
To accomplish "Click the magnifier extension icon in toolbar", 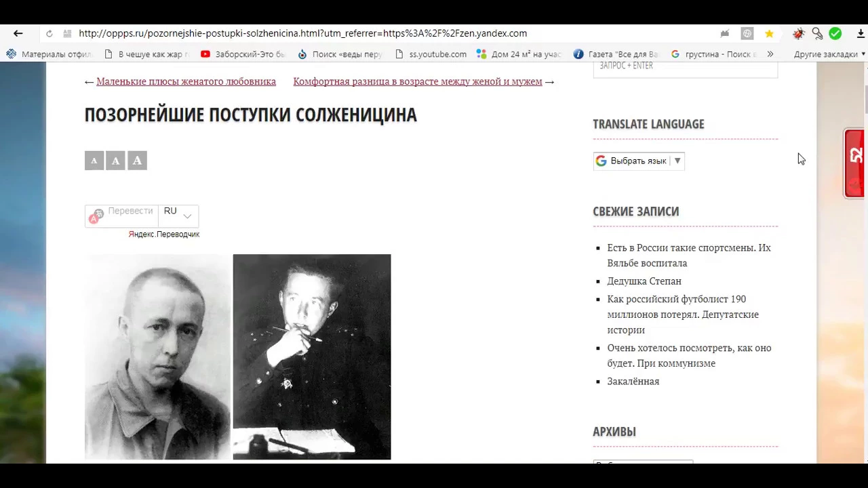I will point(817,33).
